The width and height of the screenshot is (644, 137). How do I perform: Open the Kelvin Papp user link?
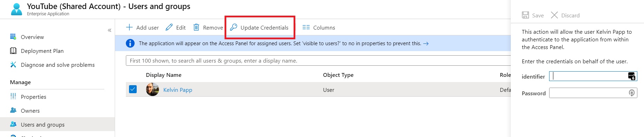[x=177, y=90]
